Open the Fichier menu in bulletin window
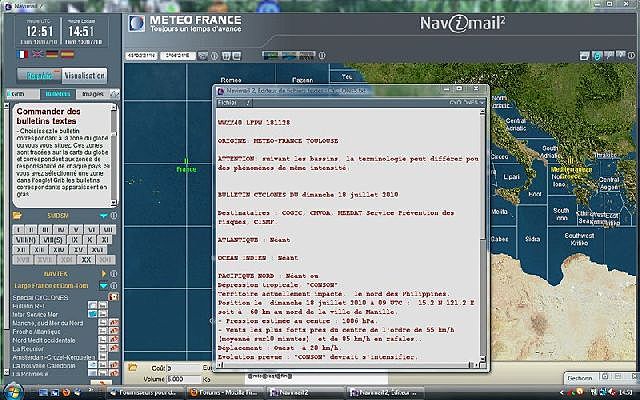This screenshot has width=640, height=400. (227, 103)
